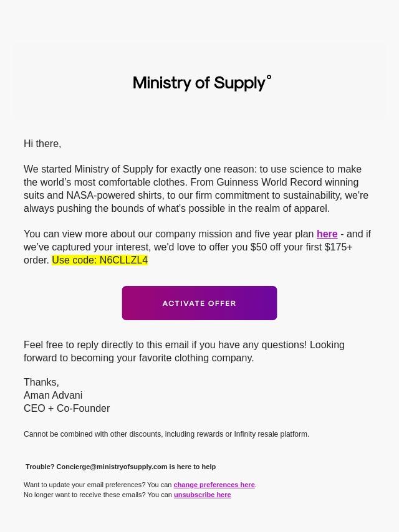Click the "Hi there," greeting
This screenshot has width=399, height=532.
[42, 144]
